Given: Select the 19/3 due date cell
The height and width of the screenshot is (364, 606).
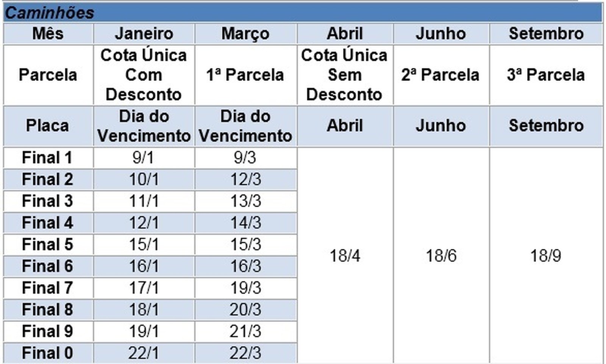Looking at the screenshot, I should coord(245,288).
